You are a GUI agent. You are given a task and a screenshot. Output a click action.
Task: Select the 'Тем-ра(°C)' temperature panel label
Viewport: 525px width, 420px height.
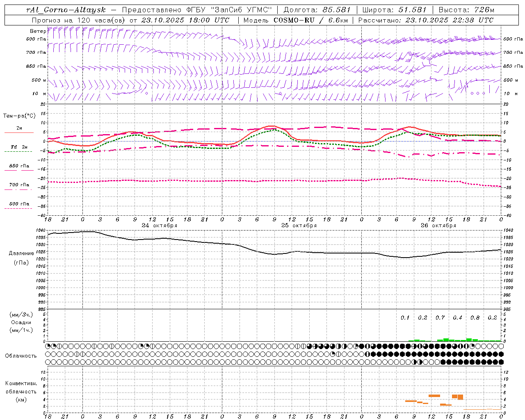pyautogui.click(x=19, y=116)
